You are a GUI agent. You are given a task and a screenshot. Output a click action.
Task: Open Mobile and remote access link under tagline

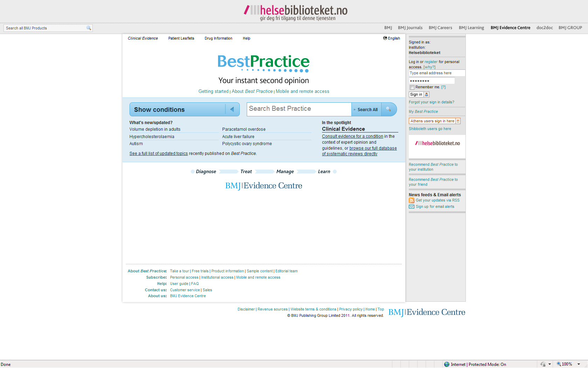[x=302, y=91]
